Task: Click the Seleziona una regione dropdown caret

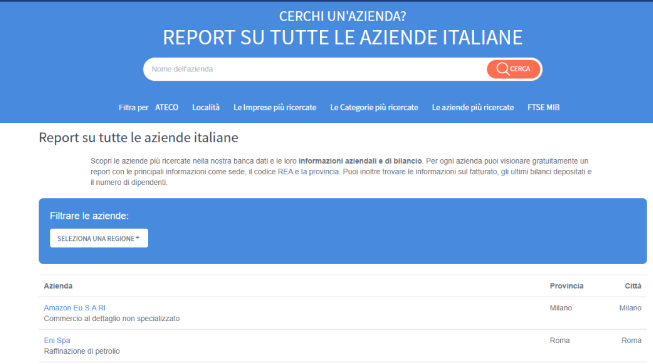Action: 138,238
